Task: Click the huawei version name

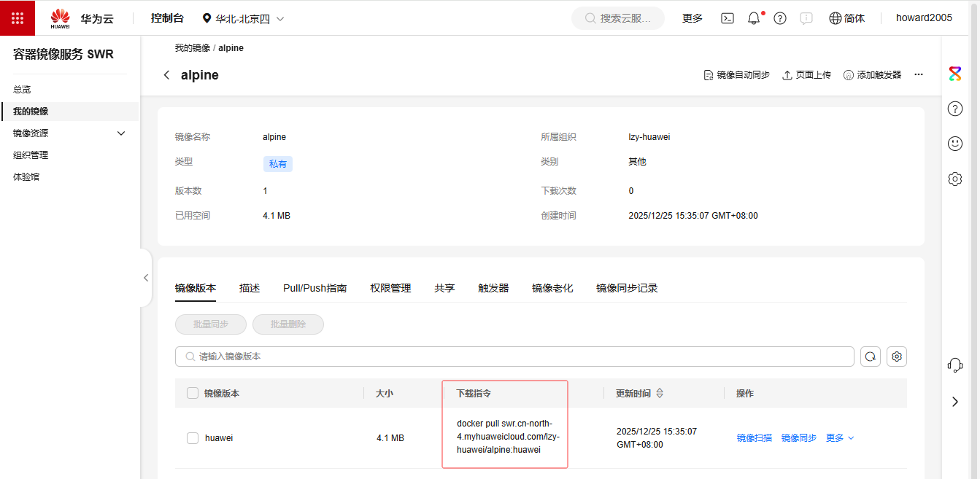Action: tap(219, 438)
